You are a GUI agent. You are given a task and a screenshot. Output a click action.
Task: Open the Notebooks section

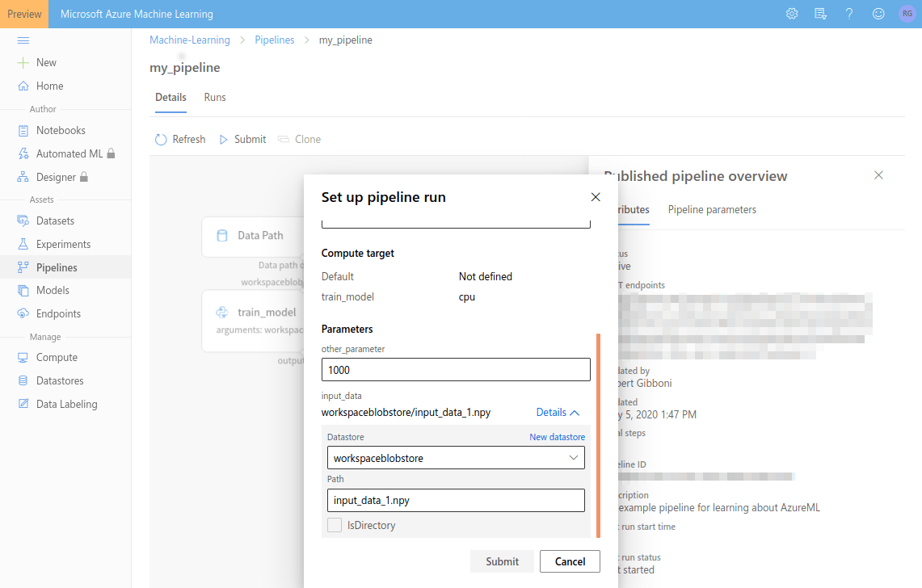pos(60,130)
